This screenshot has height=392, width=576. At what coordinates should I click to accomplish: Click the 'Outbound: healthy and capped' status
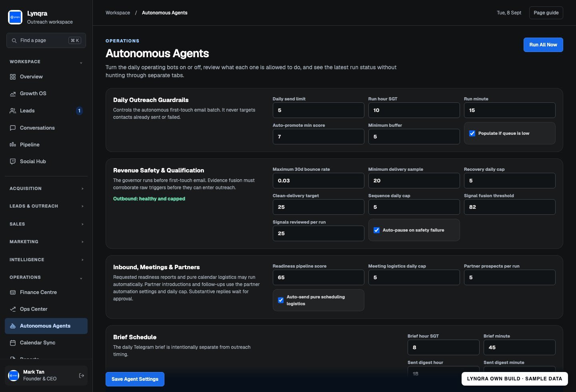pyautogui.click(x=149, y=199)
